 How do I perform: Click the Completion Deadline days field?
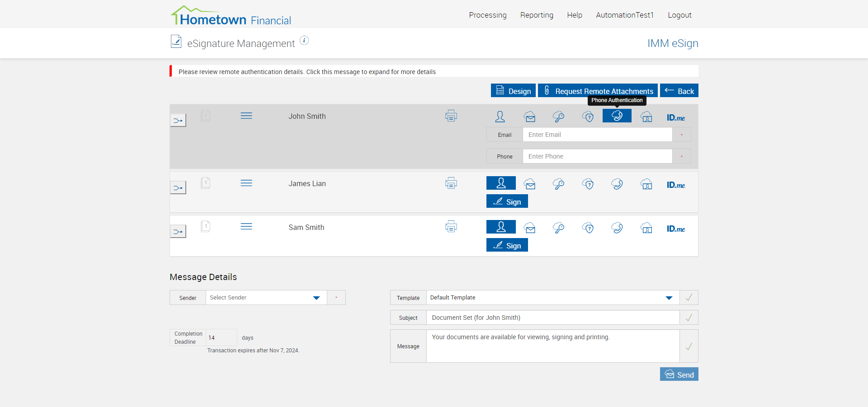tap(222, 337)
